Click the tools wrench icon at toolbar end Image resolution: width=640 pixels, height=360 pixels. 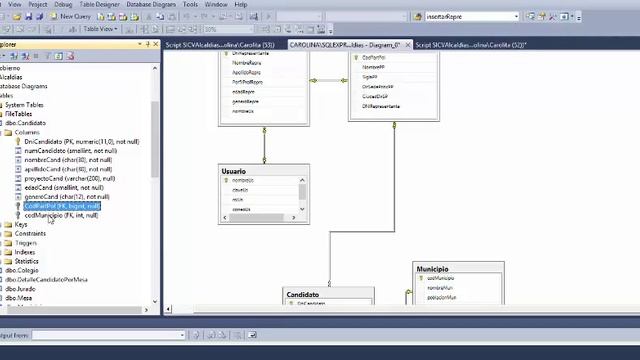553,17
